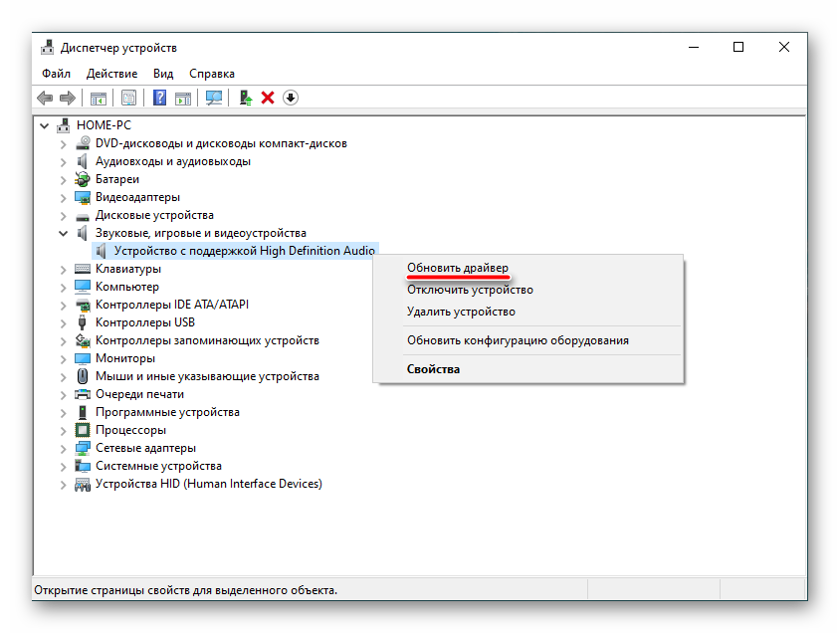840x633 pixels.
Task: Scan for hardware changes monitor icon
Action: pyautogui.click(x=214, y=98)
